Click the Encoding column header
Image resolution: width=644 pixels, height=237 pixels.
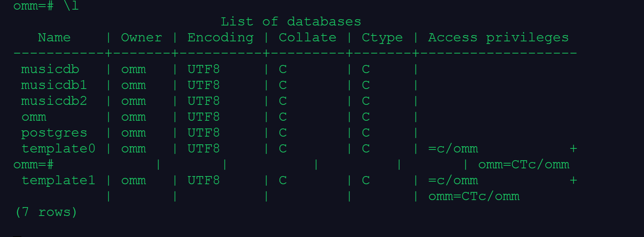pos(220,38)
